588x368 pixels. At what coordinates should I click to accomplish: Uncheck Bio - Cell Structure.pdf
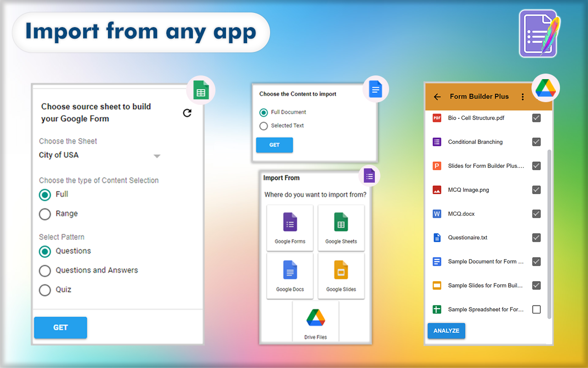(x=536, y=118)
